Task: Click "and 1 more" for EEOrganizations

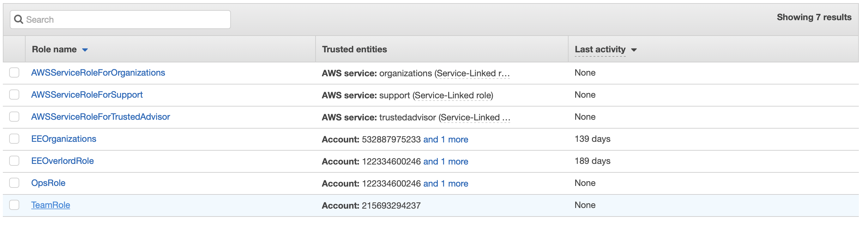Action: point(445,139)
